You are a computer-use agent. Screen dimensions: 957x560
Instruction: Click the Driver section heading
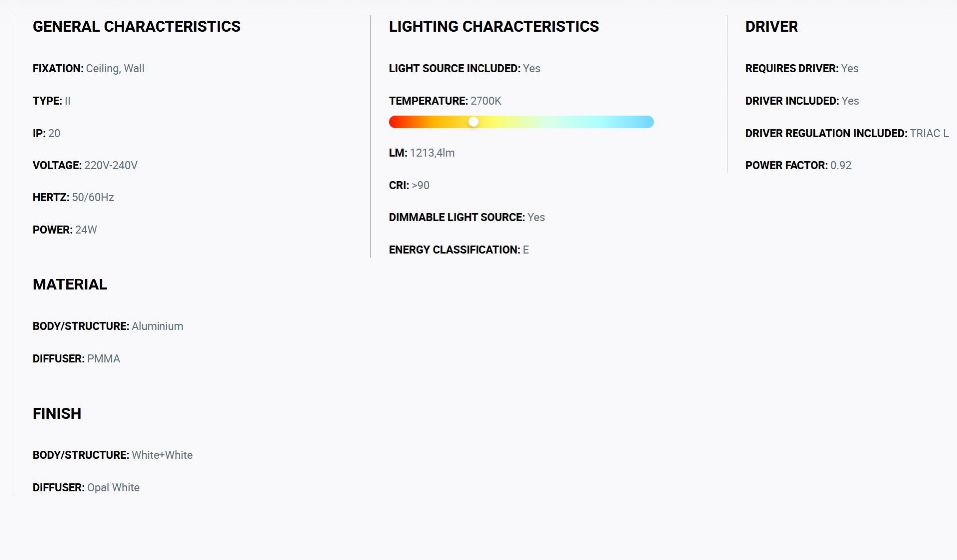[771, 26]
